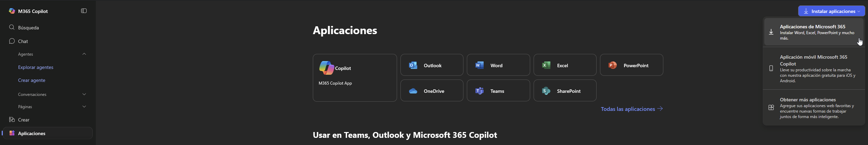Click the Word app icon
This screenshot has height=145, width=868.
(480, 65)
